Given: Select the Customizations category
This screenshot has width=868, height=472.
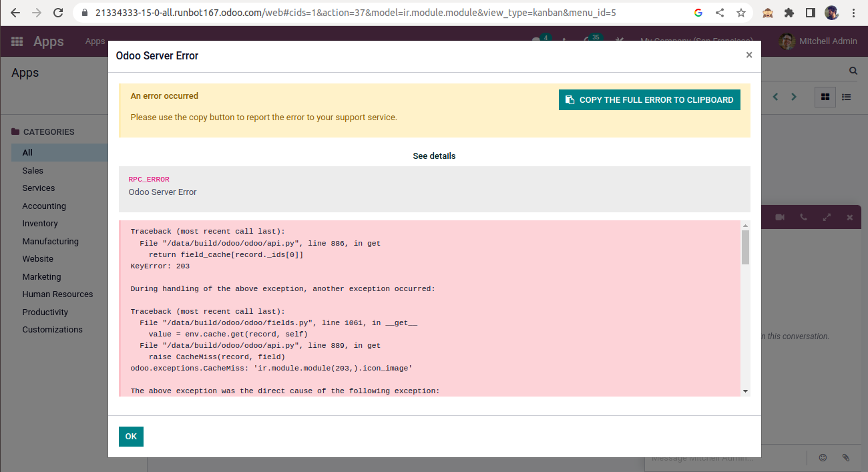Looking at the screenshot, I should tap(53, 330).
